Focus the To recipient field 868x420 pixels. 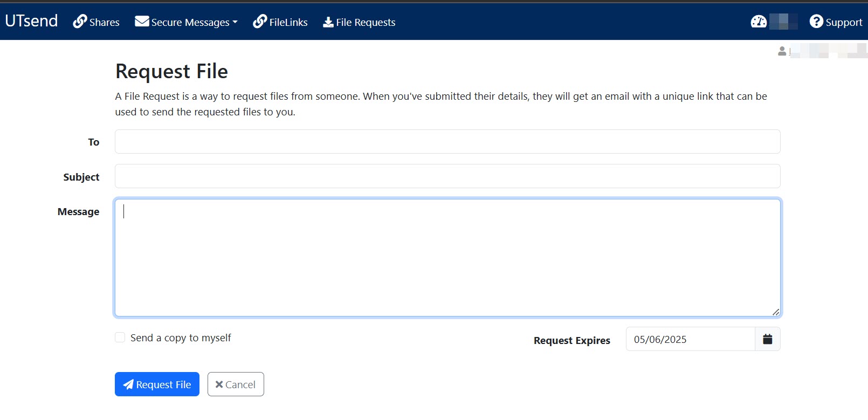(447, 141)
